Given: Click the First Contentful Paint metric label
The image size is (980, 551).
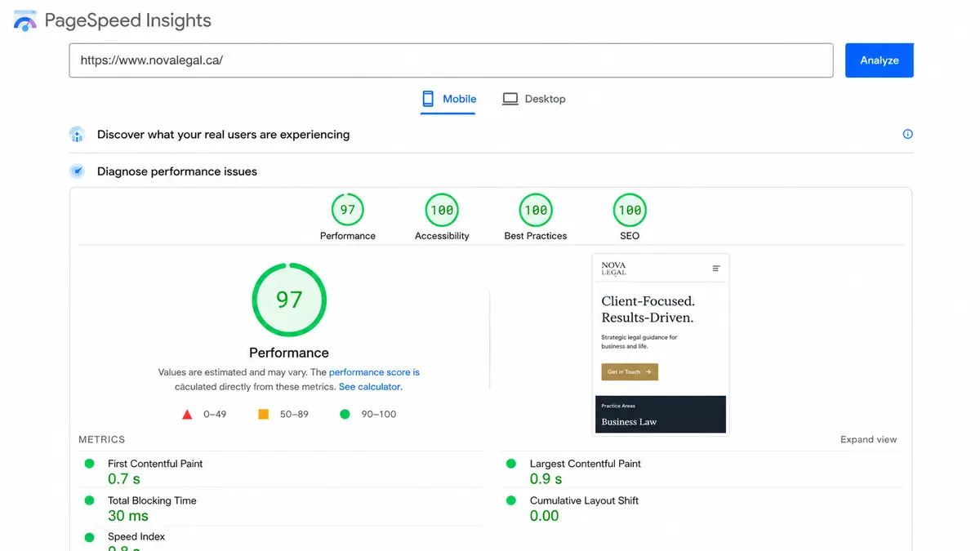Looking at the screenshot, I should point(155,464).
